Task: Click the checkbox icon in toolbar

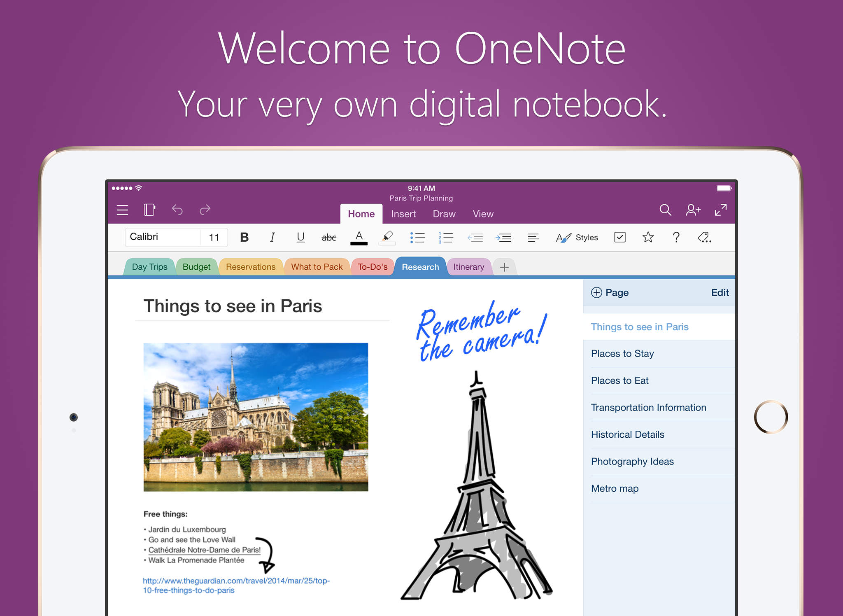Action: click(x=620, y=237)
